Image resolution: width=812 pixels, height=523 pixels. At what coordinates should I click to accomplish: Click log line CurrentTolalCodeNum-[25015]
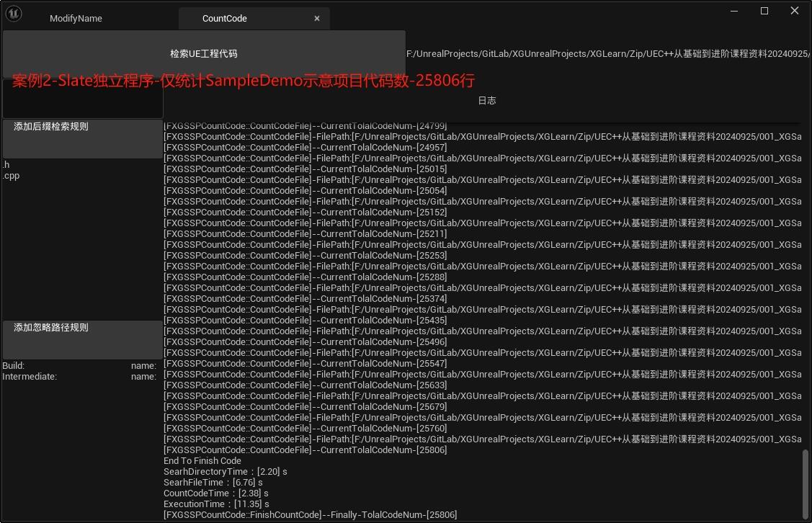pyautogui.click(x=305, y=169)
